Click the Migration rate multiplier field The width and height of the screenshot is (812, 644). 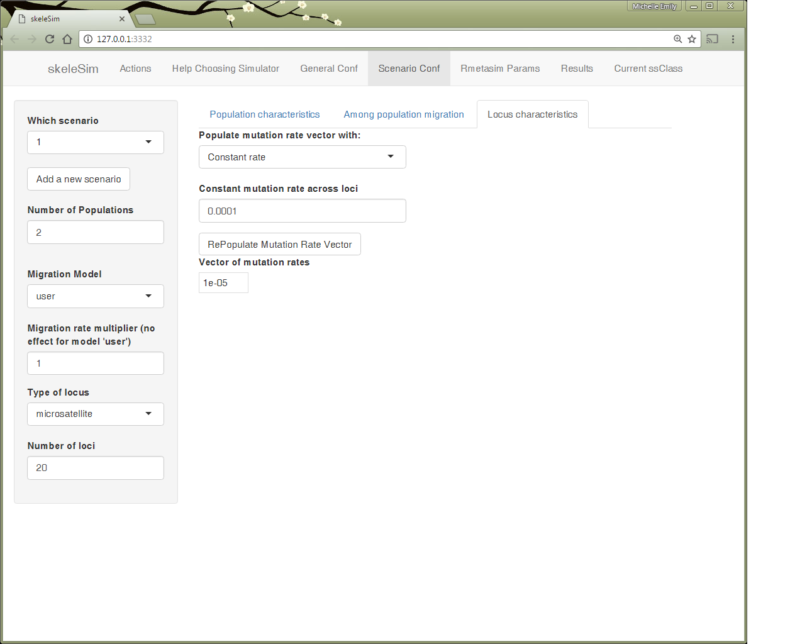coord(96,364)
